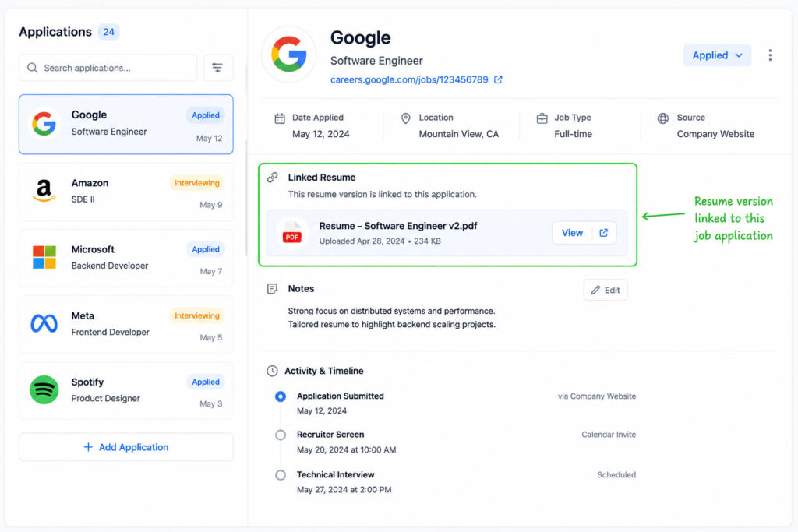Click the Applied badge on Spotify card

click(206, 382)
